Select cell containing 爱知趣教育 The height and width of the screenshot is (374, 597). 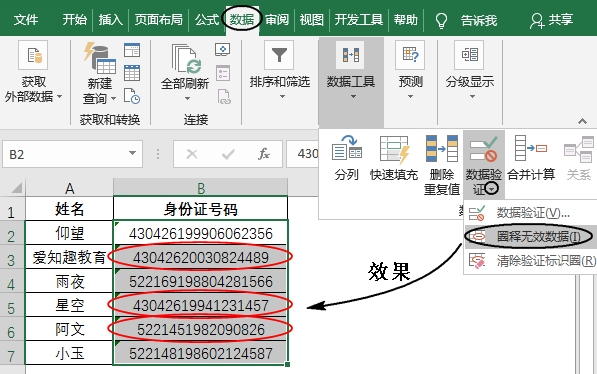click(69, 257)
